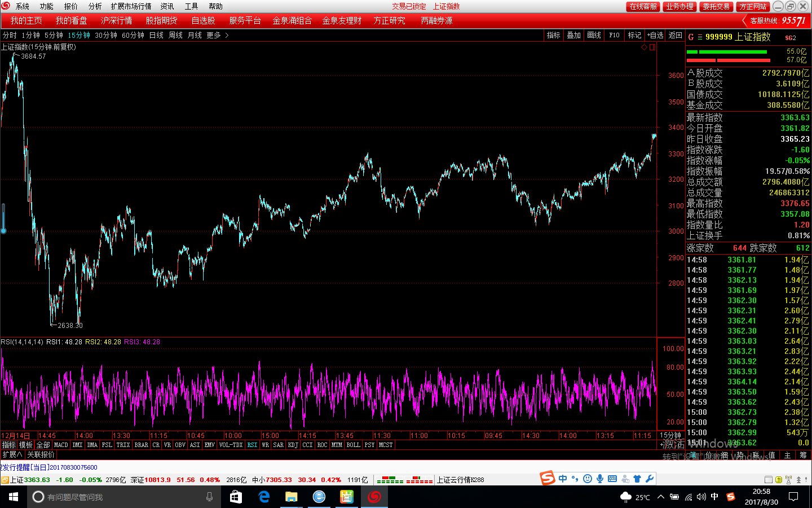Select the 模板 tab in indicator bar
Image resolution: width=812 pixels, height=508 pixels.
[x=26, y=445]
